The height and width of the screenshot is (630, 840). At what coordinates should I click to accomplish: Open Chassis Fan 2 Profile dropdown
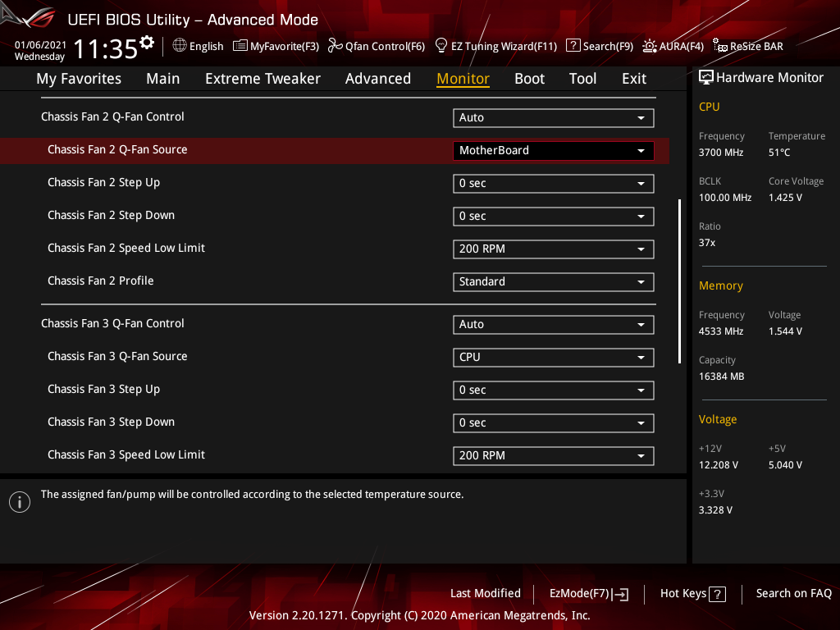click(554, 282)
